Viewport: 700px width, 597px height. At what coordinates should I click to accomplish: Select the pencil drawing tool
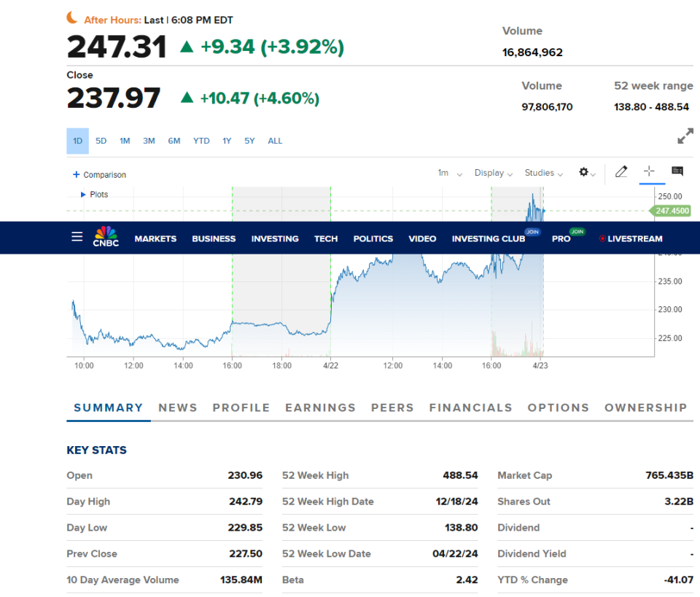tap(621, 172)
